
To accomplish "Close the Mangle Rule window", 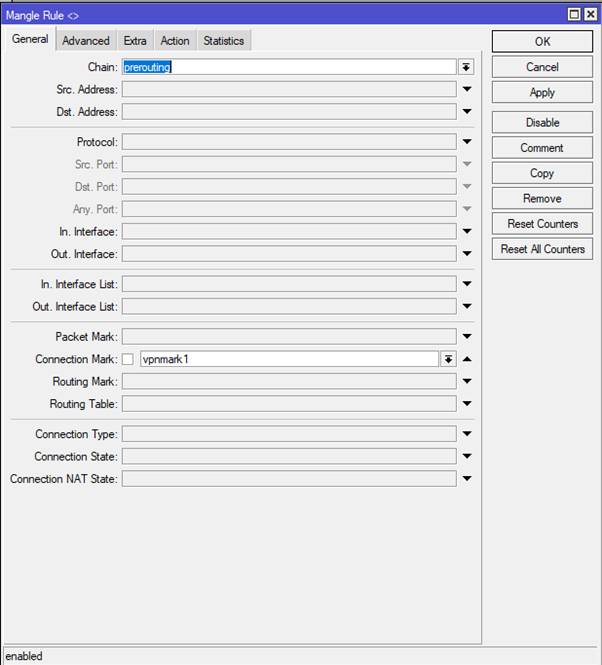I will pos(590,15).
